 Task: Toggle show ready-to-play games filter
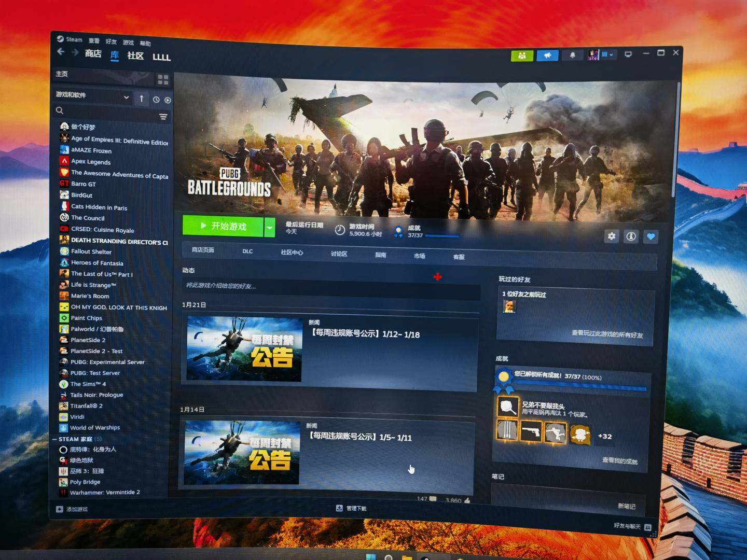pos(168,100)
